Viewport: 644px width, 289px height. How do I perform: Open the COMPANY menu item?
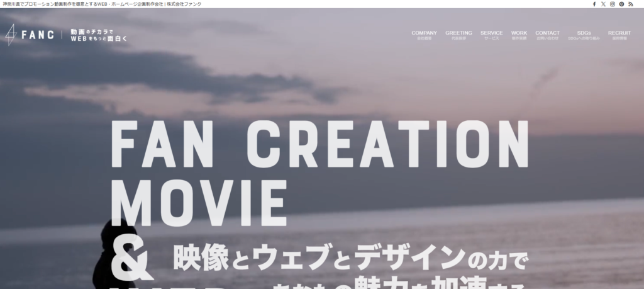424,35
